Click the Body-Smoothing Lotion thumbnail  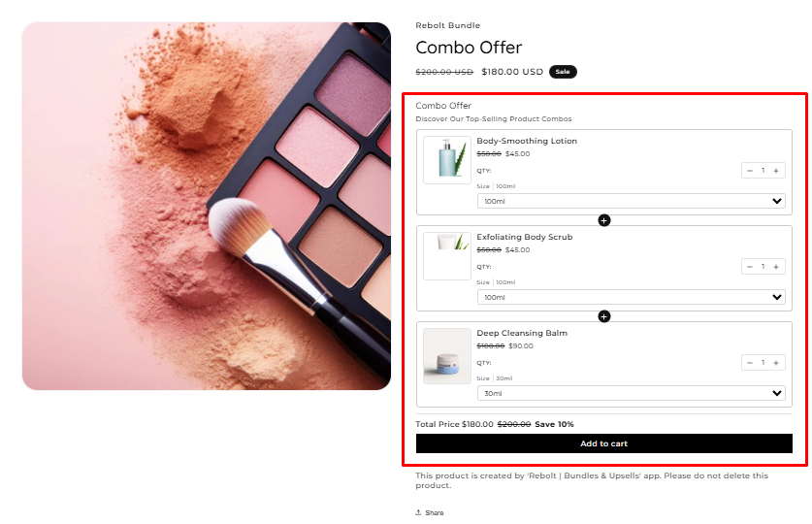(x=447, y=160)
